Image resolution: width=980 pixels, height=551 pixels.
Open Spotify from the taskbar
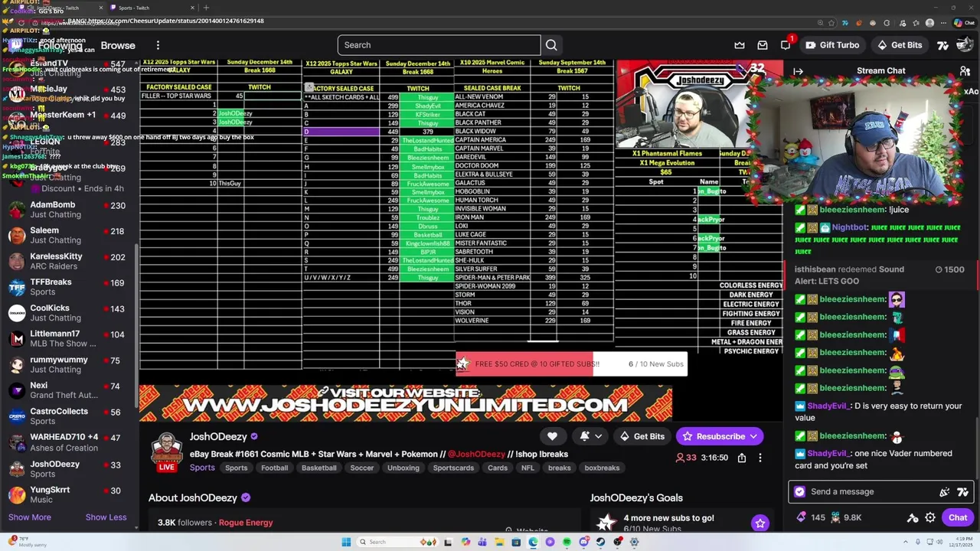[567, 542]
